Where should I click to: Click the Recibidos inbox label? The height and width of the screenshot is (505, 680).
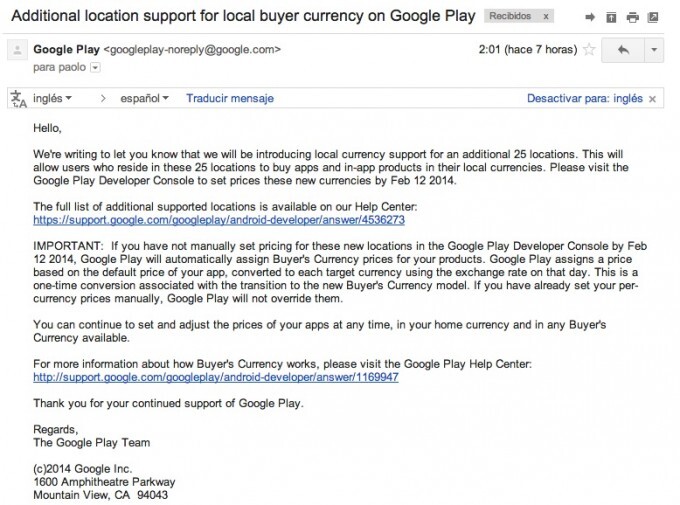pos(509,18)
